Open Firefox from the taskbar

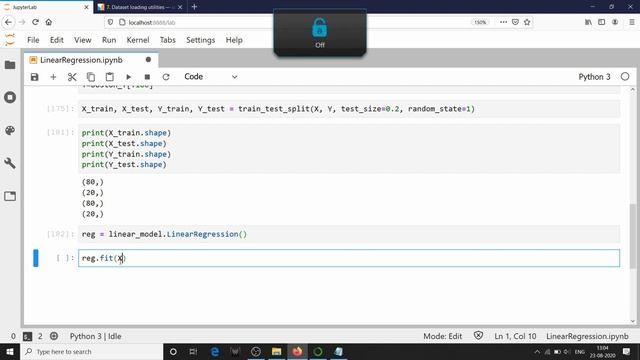[297, 351]
